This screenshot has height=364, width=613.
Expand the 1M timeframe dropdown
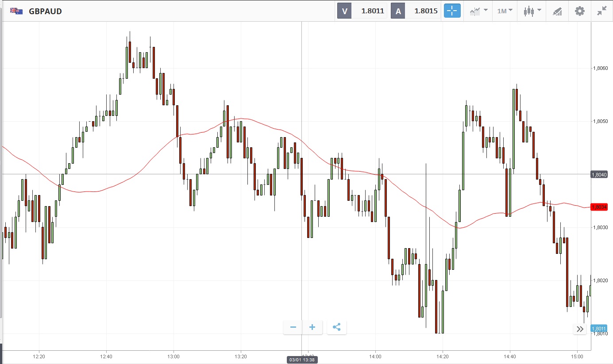(505, 11)
